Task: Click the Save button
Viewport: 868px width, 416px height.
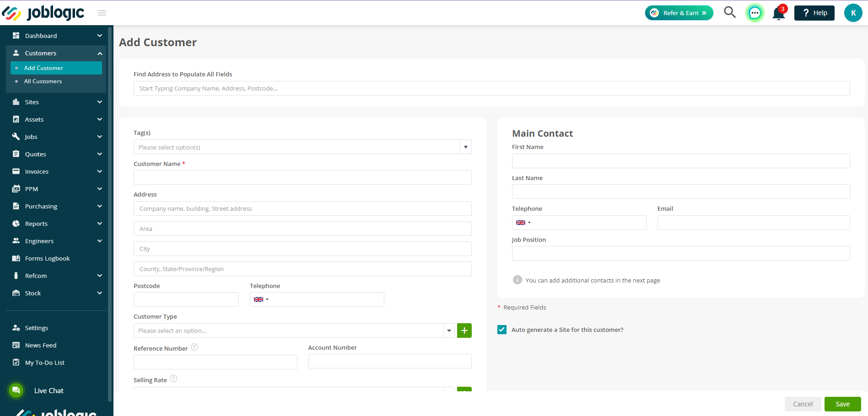Action: click(x=842, y=404)
